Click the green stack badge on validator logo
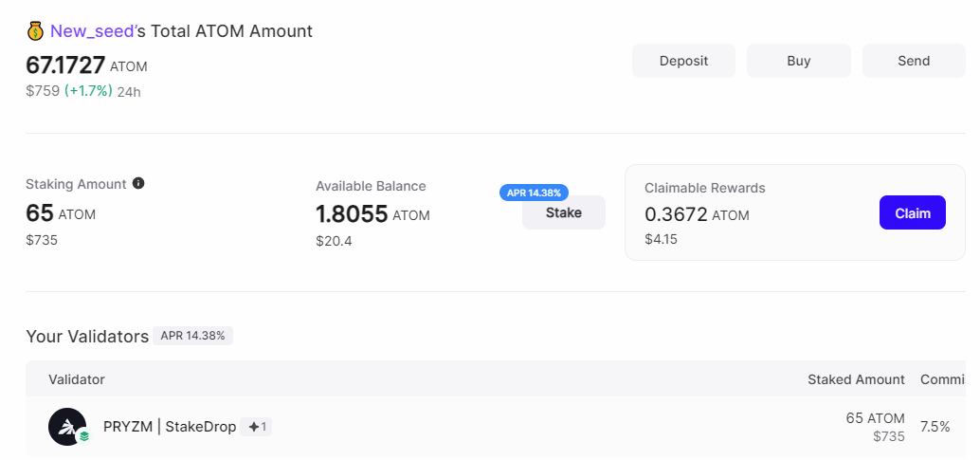Screen dimensions: 980x460 tap(83, 436)
